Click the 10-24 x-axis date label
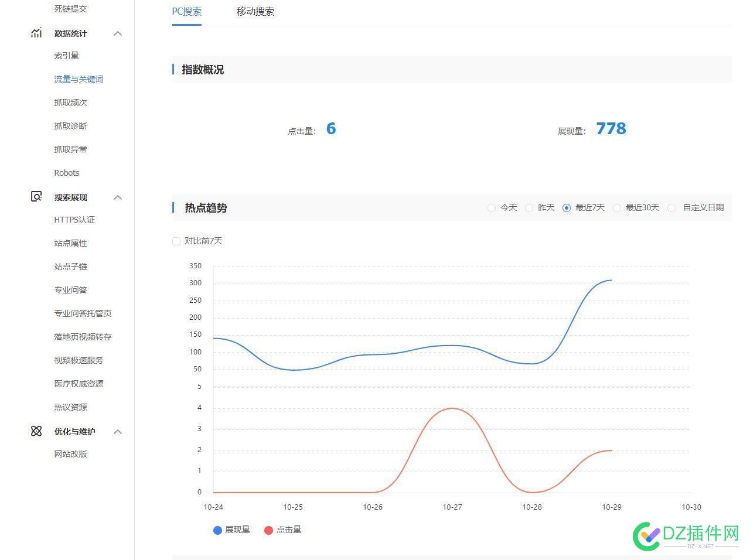This screenshot has width=750, height=560. pos(213,507)
